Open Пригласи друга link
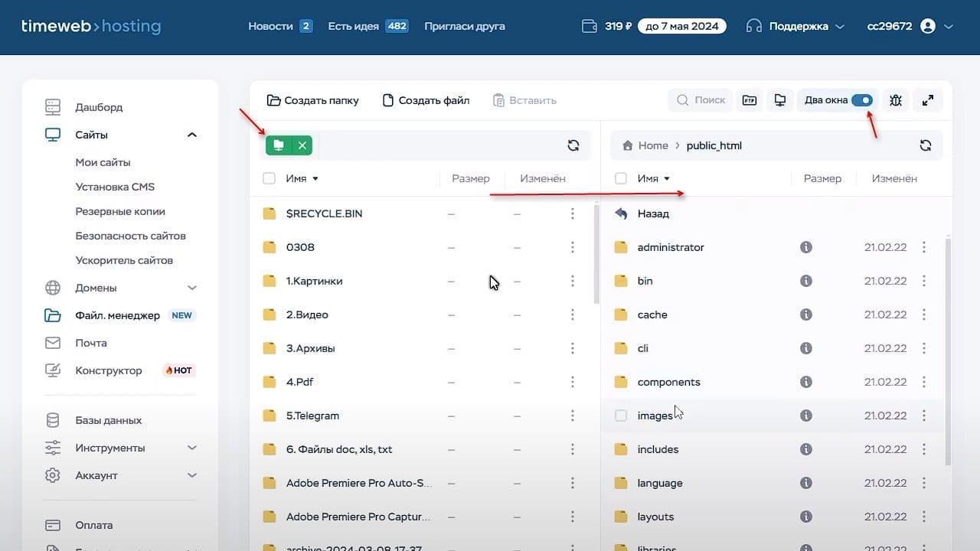 (x=465, y=26)
